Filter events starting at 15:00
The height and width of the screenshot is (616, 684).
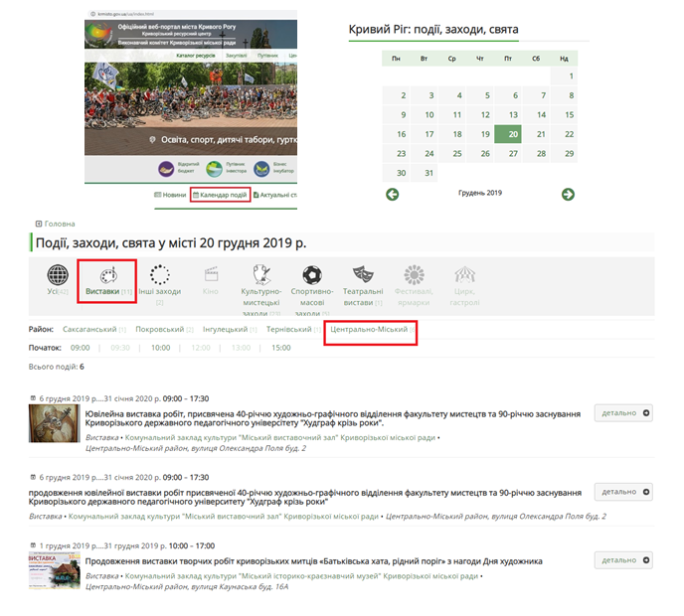281,348
